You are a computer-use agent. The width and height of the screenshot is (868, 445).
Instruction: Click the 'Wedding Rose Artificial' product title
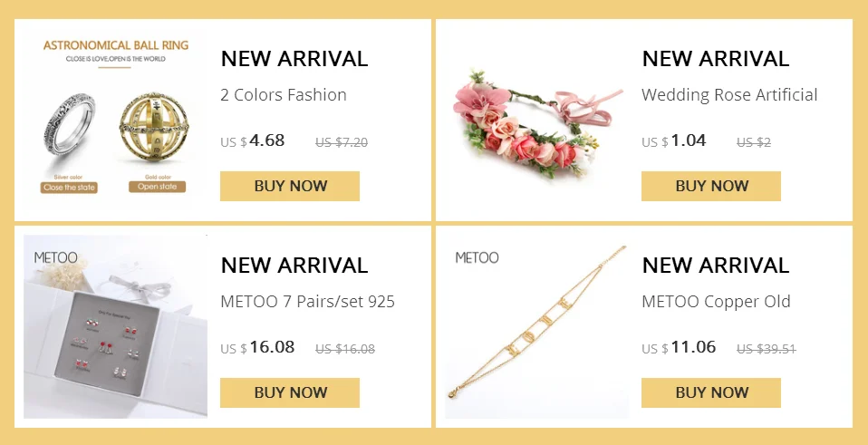click(x=729, y=95)
